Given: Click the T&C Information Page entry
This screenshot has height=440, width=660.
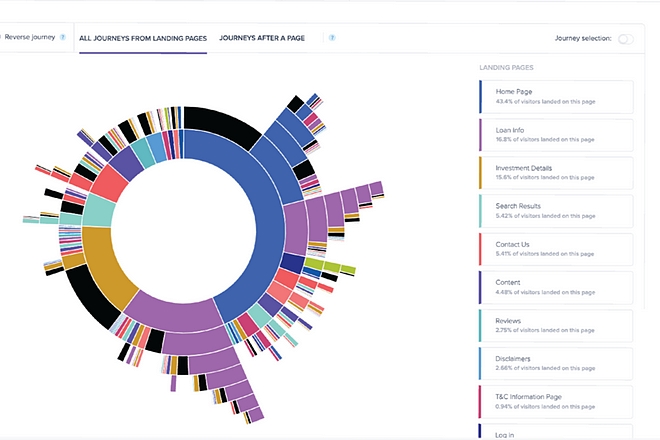Looking at the screenshot, I should (x=556, y=401).
